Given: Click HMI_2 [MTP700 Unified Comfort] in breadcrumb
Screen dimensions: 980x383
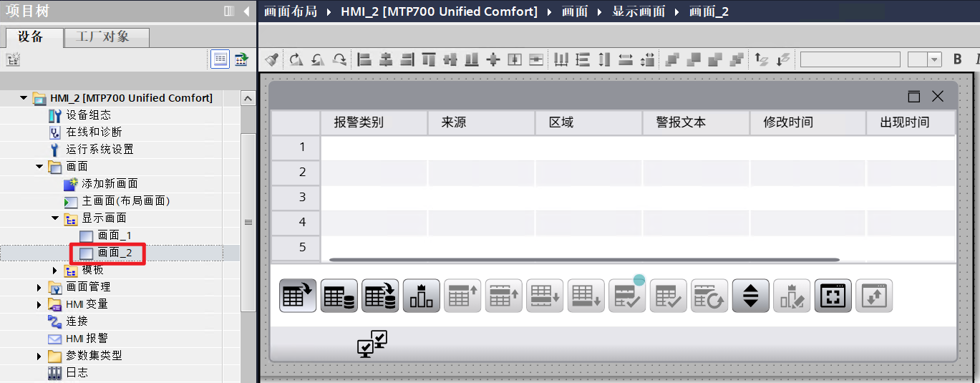Looking at the screenshot, I should coord(440,11).
